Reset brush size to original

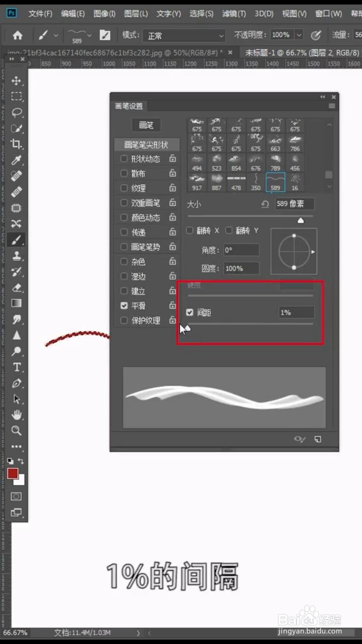(x=265, y=204)
